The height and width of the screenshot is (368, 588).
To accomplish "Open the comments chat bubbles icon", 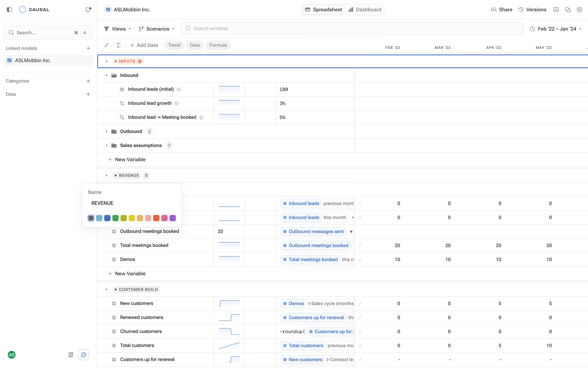I will (x=567, y=10).
